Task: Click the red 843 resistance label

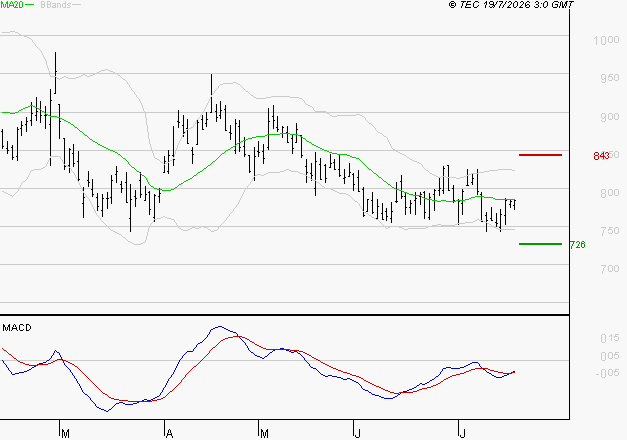Action: coord(601,156)
